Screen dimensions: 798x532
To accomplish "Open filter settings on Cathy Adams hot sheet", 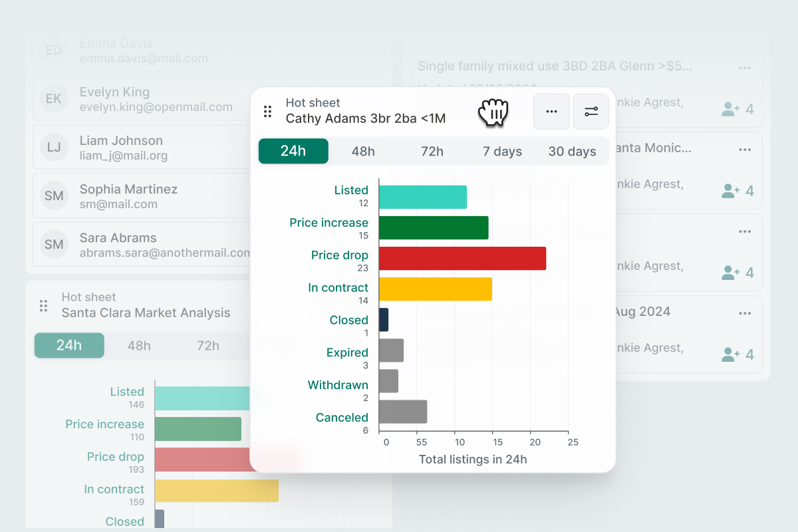I will pyautogui.click(x=591, y=112).
